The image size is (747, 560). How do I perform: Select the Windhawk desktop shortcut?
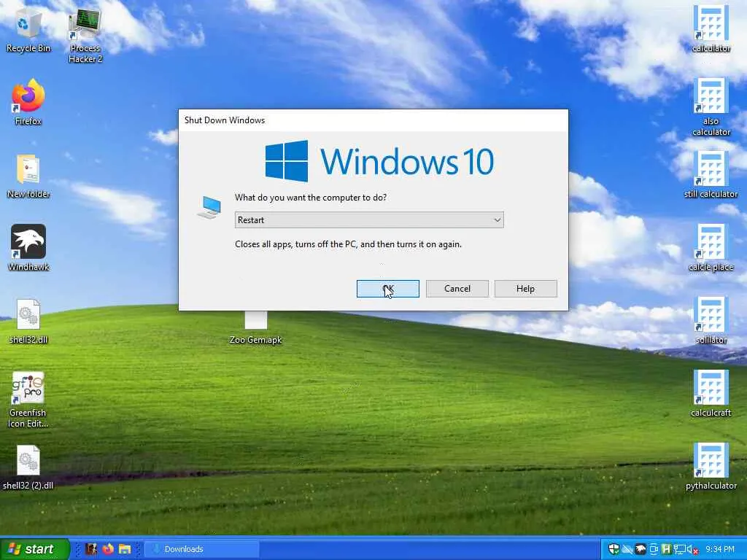tap(28, 248)
